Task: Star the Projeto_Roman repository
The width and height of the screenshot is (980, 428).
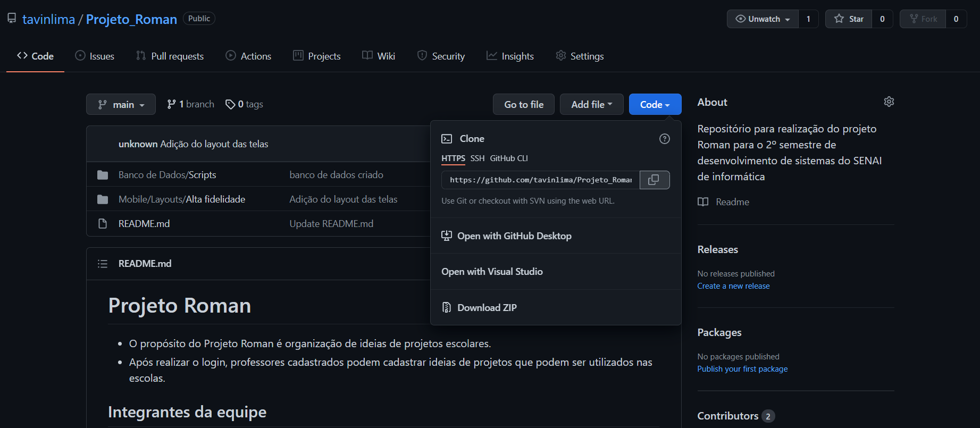Action: 849,19
